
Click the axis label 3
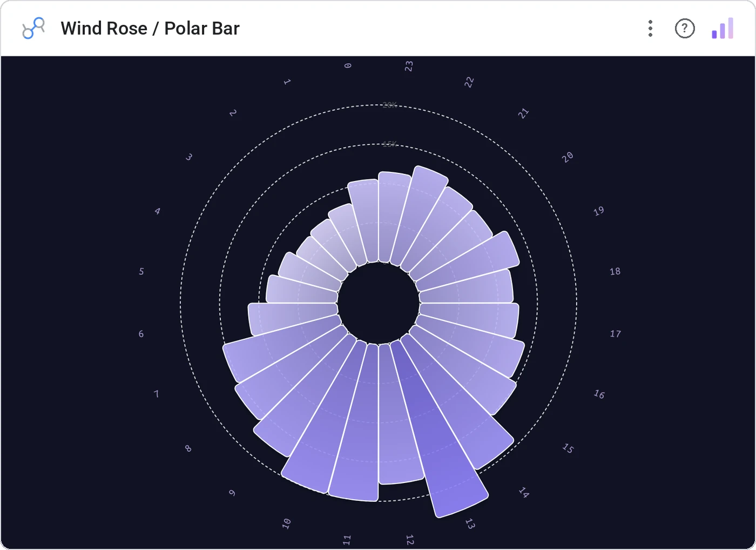[x=189, y=157]
